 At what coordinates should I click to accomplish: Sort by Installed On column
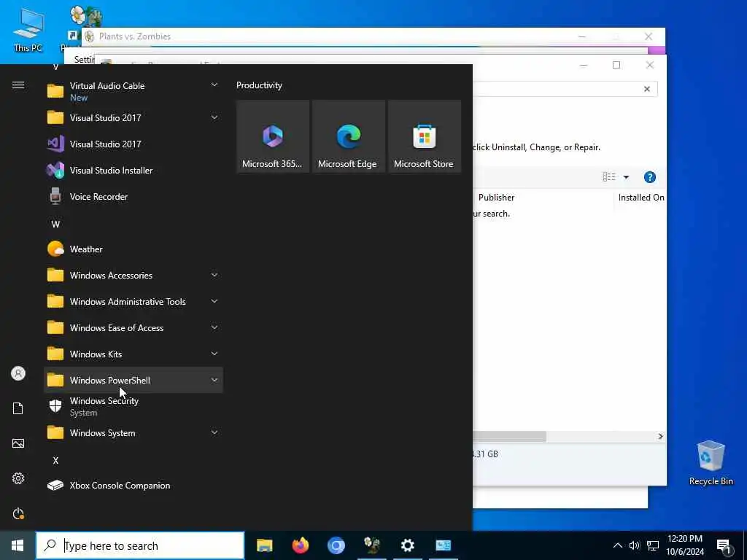(x=640, y=197)
